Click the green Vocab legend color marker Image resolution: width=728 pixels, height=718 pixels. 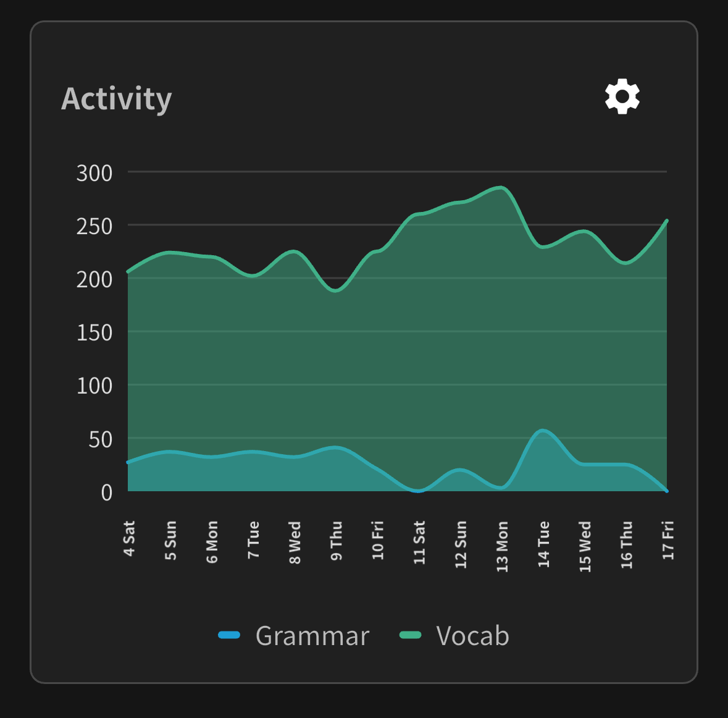pyautogui.click(x=410, y=635)
